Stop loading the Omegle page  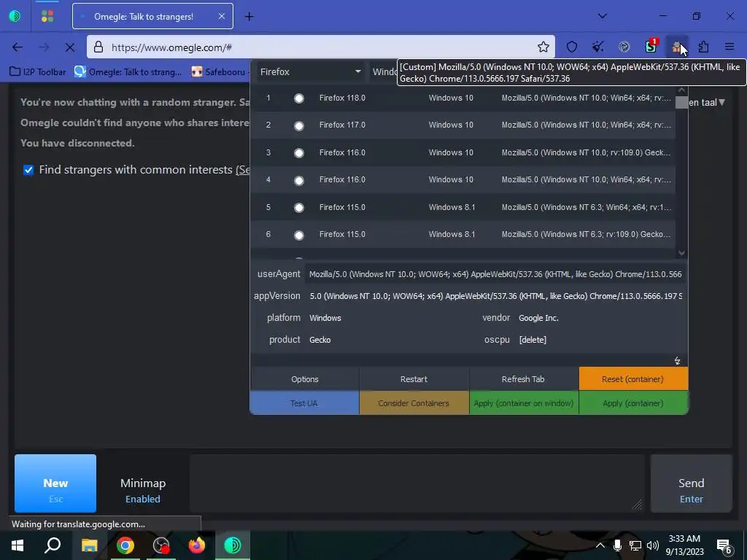click(x=69, y=47)
